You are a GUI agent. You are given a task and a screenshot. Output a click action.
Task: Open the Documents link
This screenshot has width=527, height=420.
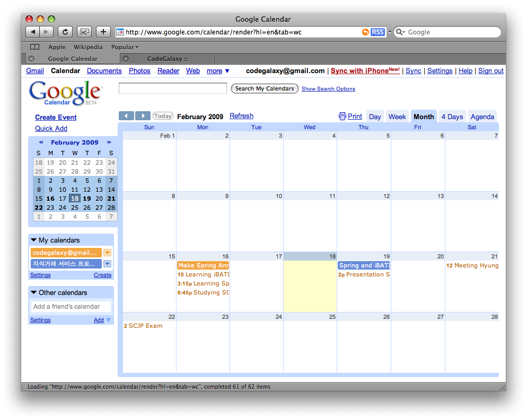click(x=104, y=71)
